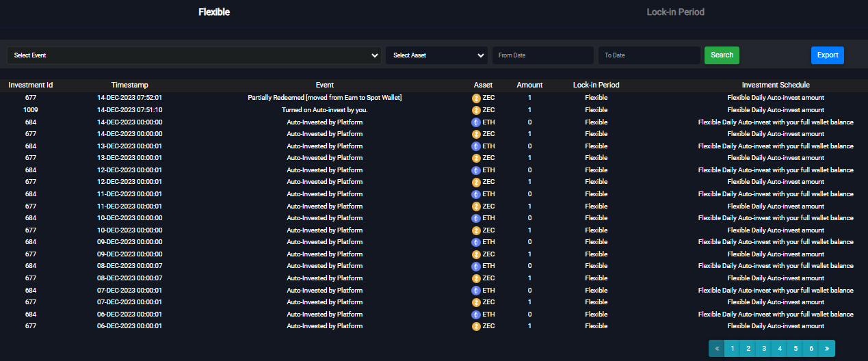868x361 pixels.
Task: Click the To Date input field
Action: point(648,55)
